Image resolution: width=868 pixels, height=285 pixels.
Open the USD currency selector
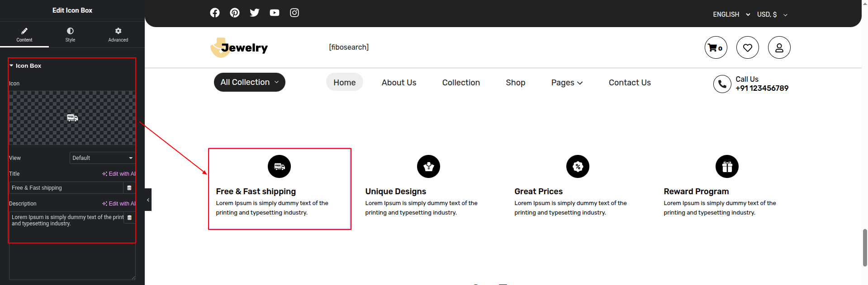[772, 14]
